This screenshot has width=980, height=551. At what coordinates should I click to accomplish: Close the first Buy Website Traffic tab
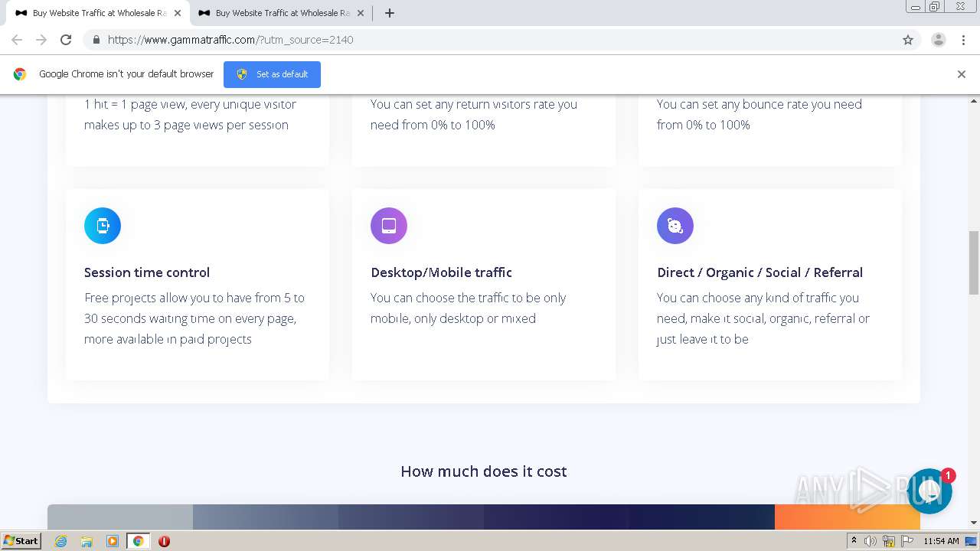pyautogui.click(x=178, y=13)
